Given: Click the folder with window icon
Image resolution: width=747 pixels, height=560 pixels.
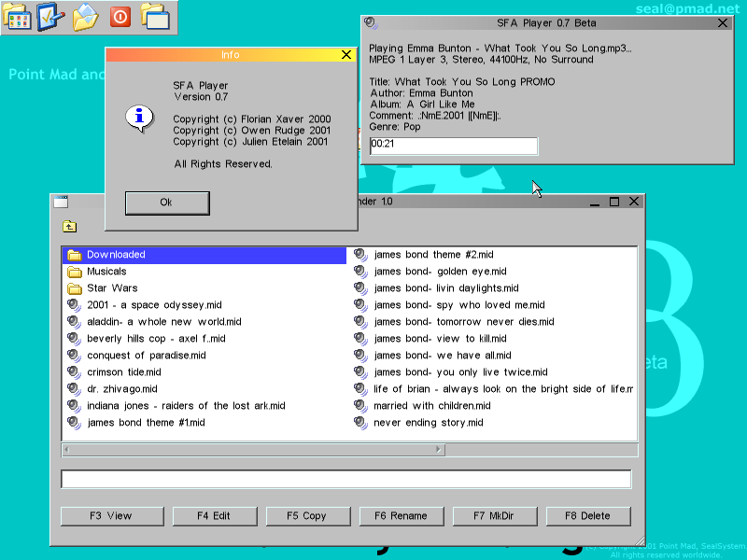Looking at the screenshot, I should pos(154,16).
